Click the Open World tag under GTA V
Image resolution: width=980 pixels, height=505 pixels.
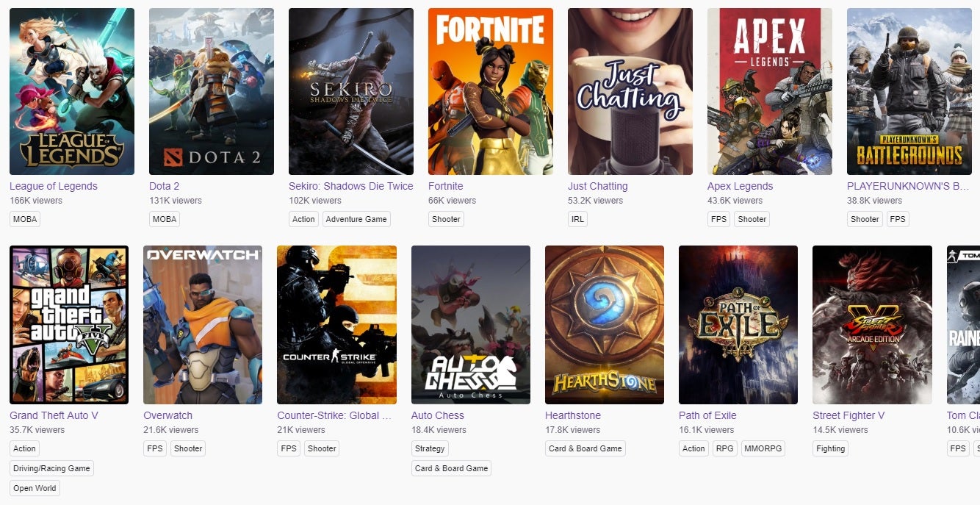click(x=35, y=488)
